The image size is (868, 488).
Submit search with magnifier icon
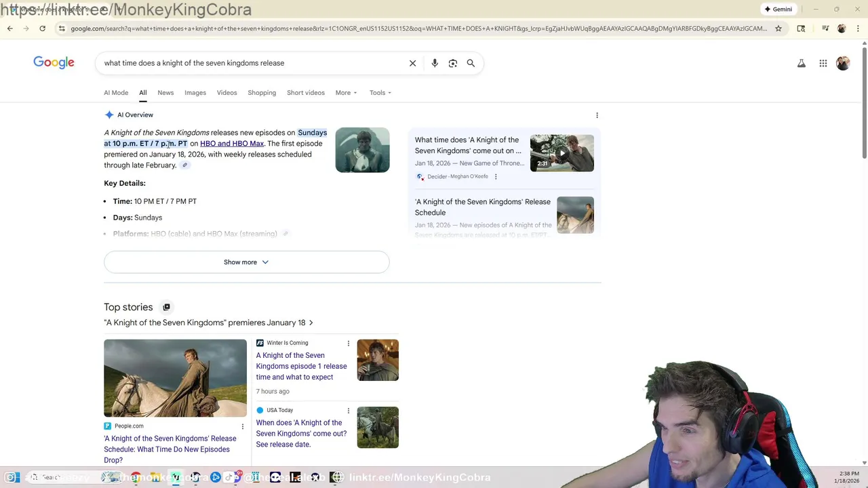tap(471, 63)
